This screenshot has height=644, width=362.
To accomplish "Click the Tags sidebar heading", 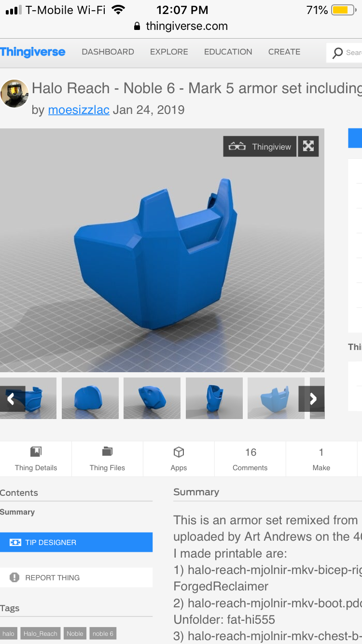I will pos(10,608).
